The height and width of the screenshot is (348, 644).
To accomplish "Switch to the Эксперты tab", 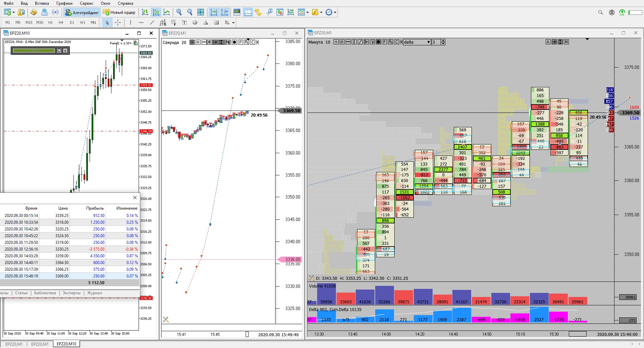I will tap(71, 293).
